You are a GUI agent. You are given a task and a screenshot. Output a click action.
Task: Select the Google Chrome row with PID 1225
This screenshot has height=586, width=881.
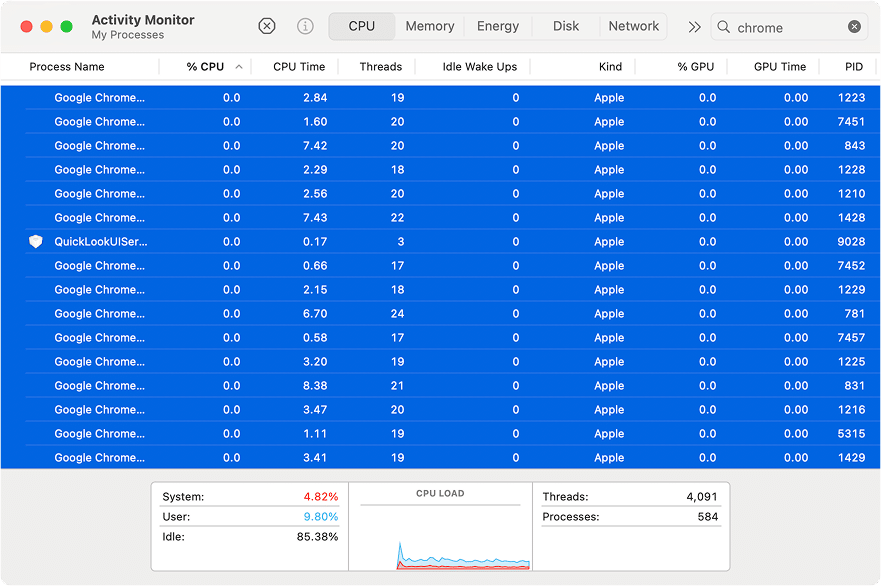click(x=440, y=362)
